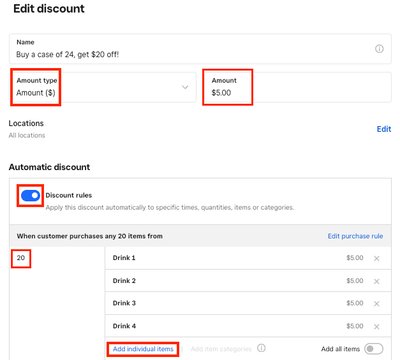Click the Amount $5.00 field
Image resolution: width=400 pixels, height=360 pixels.
(x=297, y=87)
